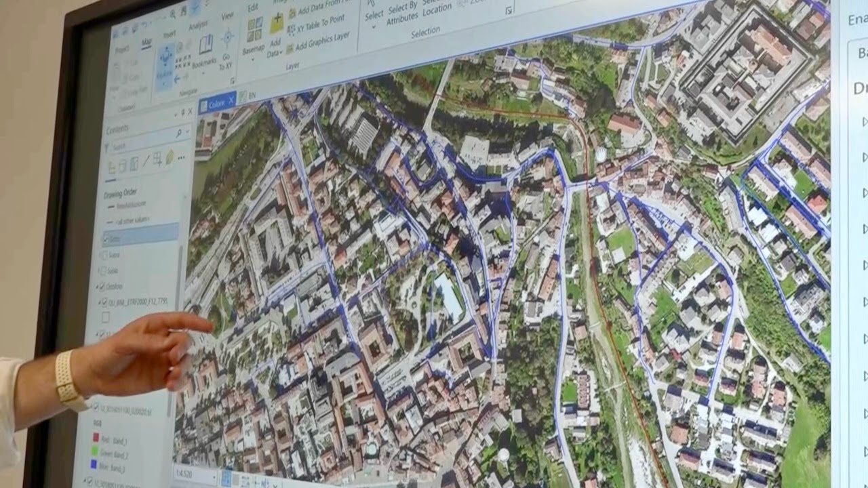Image resolution: width=868 pixels, height=488 pixels.
Task: Open Select By Attributes
Action: 402,13
